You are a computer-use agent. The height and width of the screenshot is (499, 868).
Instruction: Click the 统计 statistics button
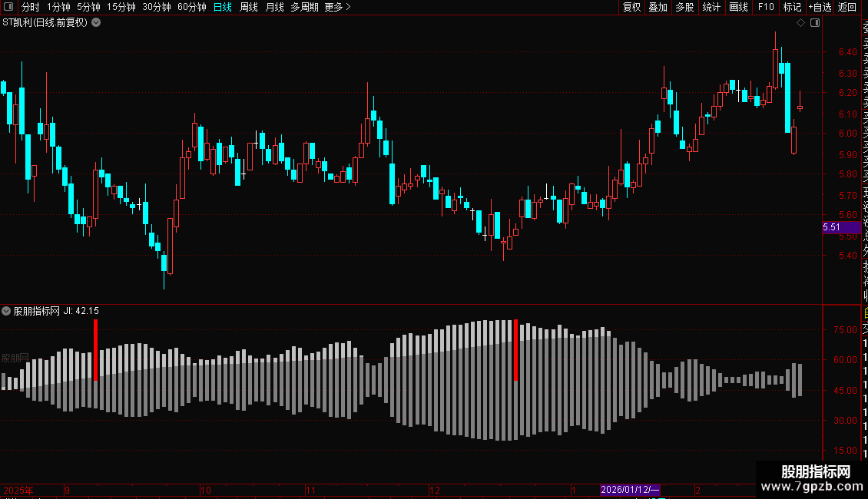711,7
